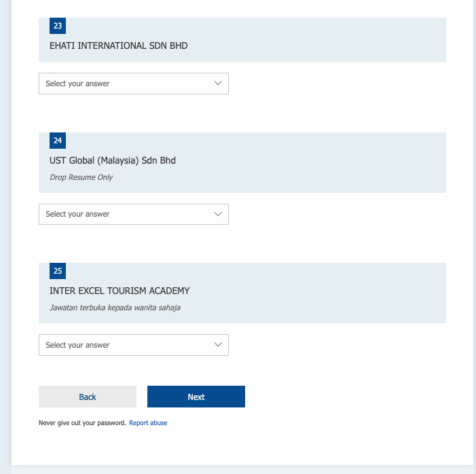Screen dimensions: 476x474
Task: Click the blue question number 25 badge
Action: pos(58,271)
